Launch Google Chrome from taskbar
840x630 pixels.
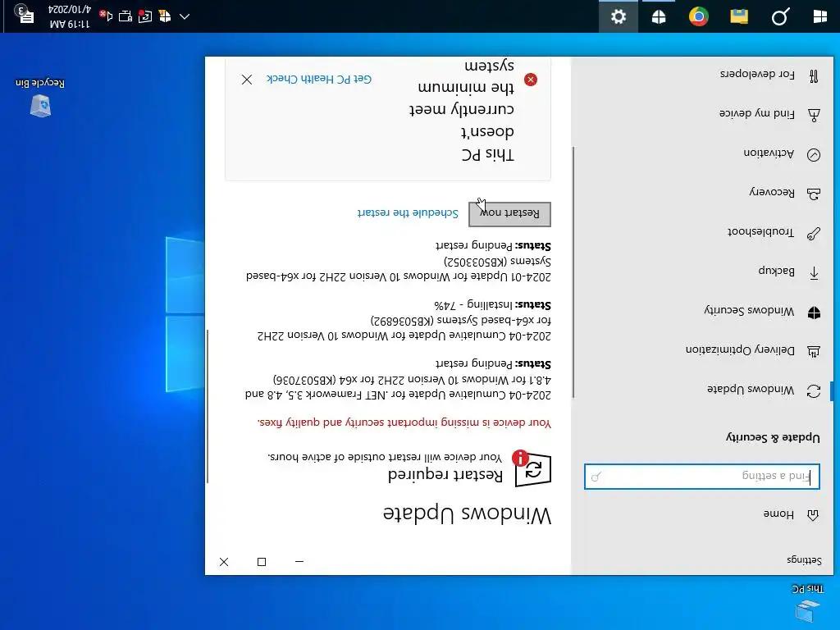[x=699, y=16]
